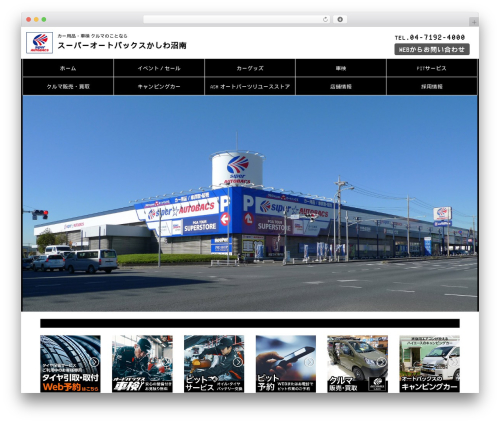
Task: Select カーグッズ in navigation
Action: 250,68
